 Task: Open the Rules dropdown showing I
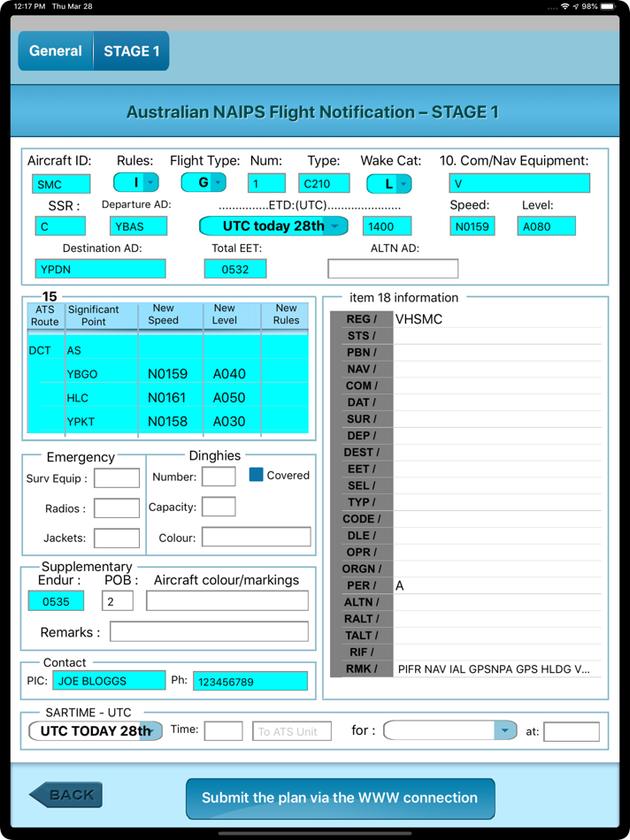coord(135,183)
